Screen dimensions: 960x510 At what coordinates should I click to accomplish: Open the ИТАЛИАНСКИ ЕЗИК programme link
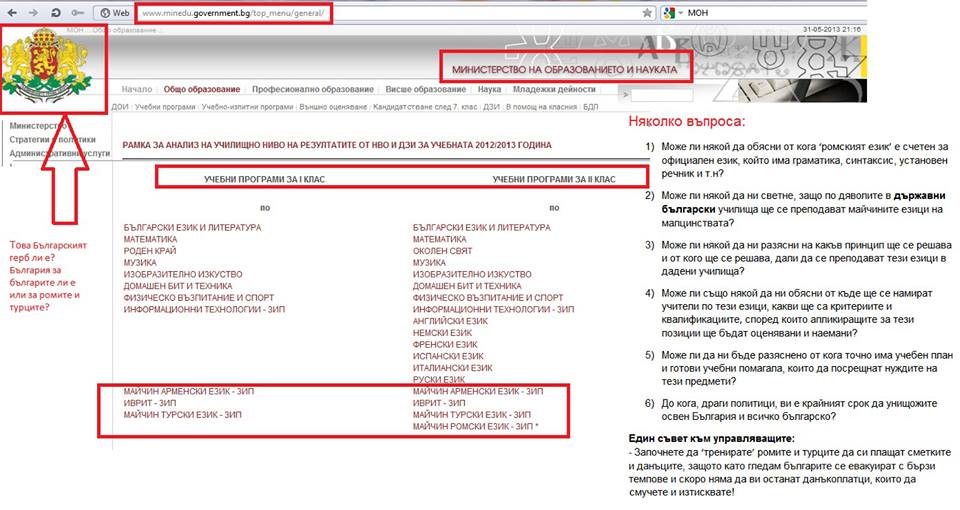pyautogui.click(x=452, y=368)
